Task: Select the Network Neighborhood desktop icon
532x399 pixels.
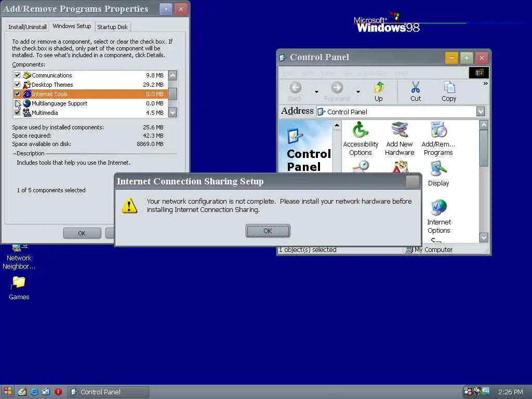Action: click(x=19, y=258)
